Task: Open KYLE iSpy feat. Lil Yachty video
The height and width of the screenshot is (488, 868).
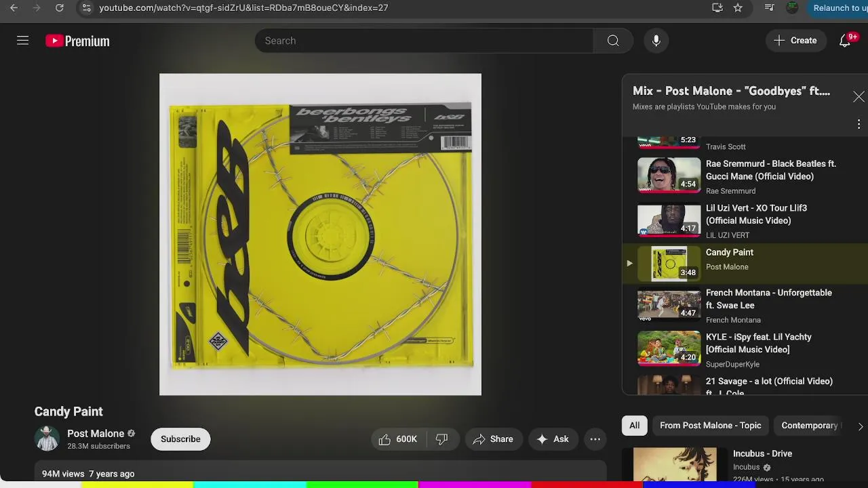Action: pyautogui.click(x=745, y=350)
